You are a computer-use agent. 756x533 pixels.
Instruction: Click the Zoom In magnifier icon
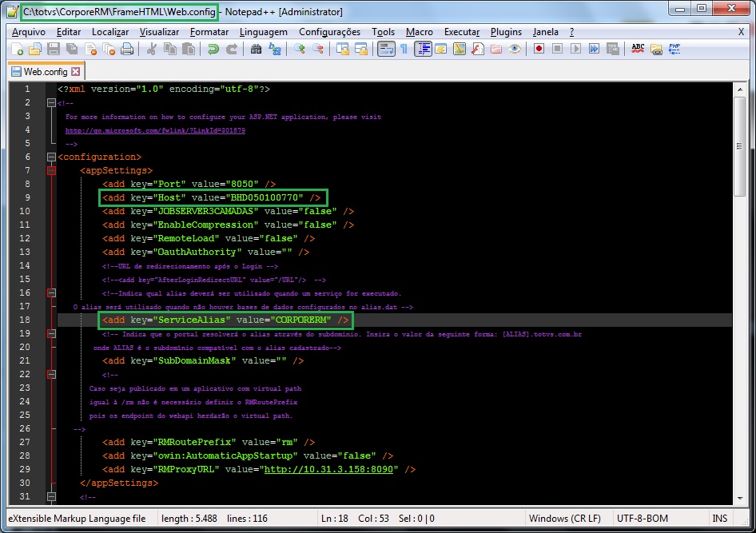coord(300,49)
